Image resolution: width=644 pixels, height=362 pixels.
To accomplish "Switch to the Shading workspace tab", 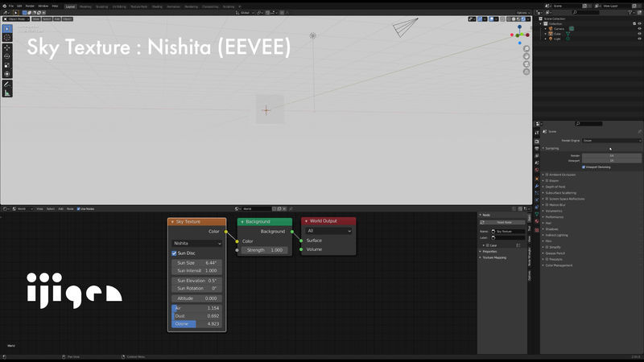I will coord(157,6).
